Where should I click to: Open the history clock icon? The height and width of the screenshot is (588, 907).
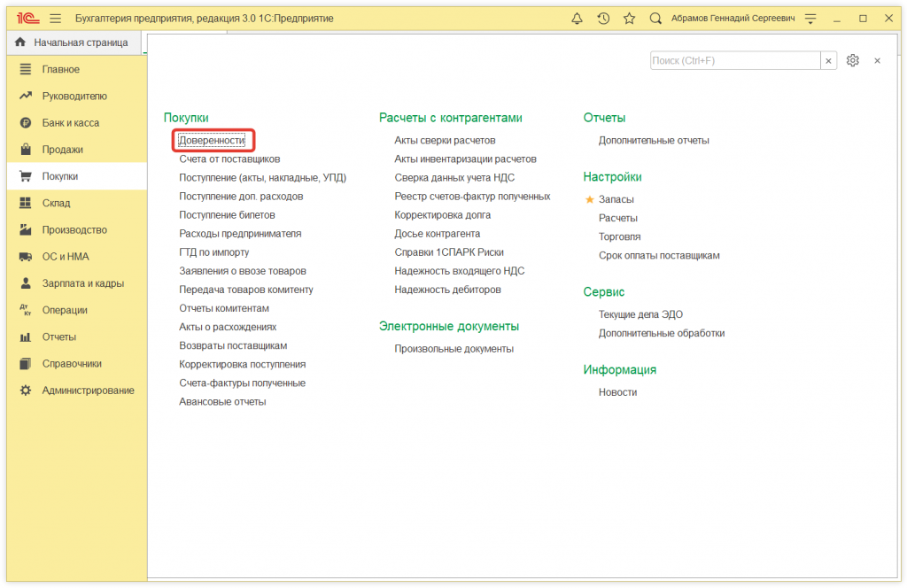pos(603,17)
